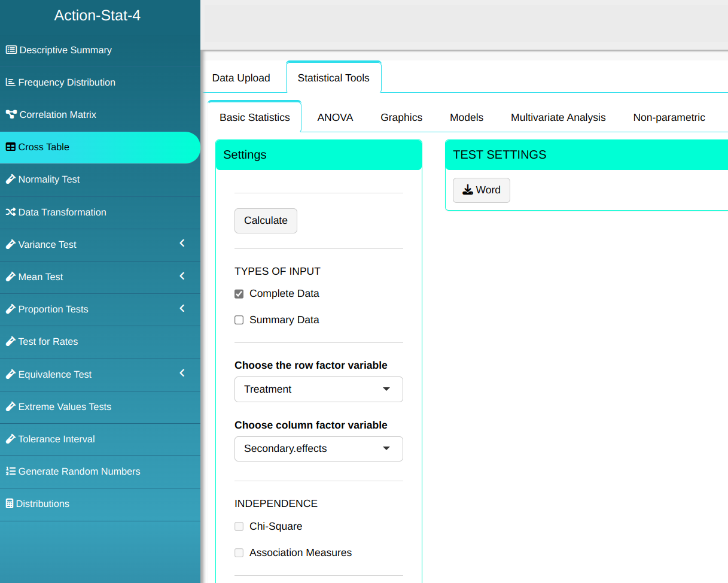Click the Correlation Matrix nodes icon
Image resolution: width=728 pixels, height=583 pixels.
coord(11,115)
